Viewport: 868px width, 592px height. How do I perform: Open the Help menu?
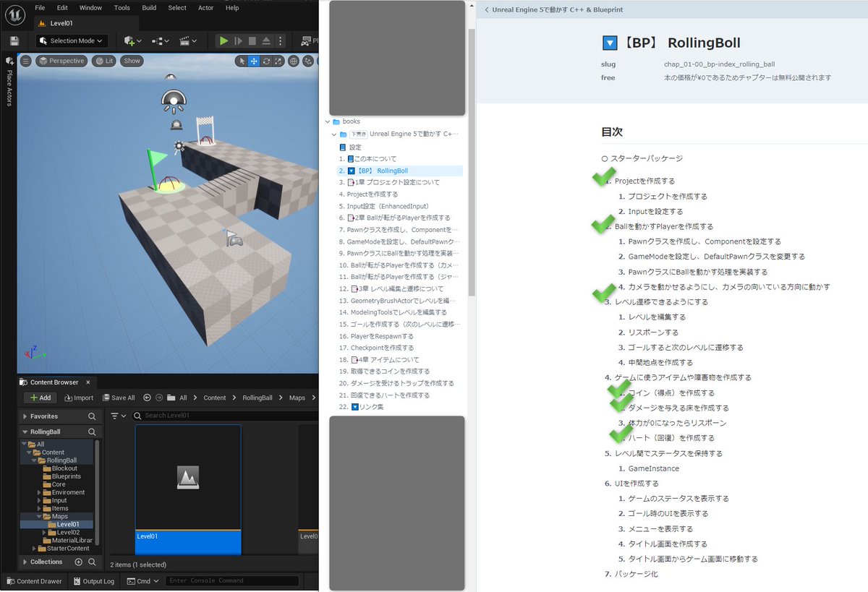pos(232,8)
